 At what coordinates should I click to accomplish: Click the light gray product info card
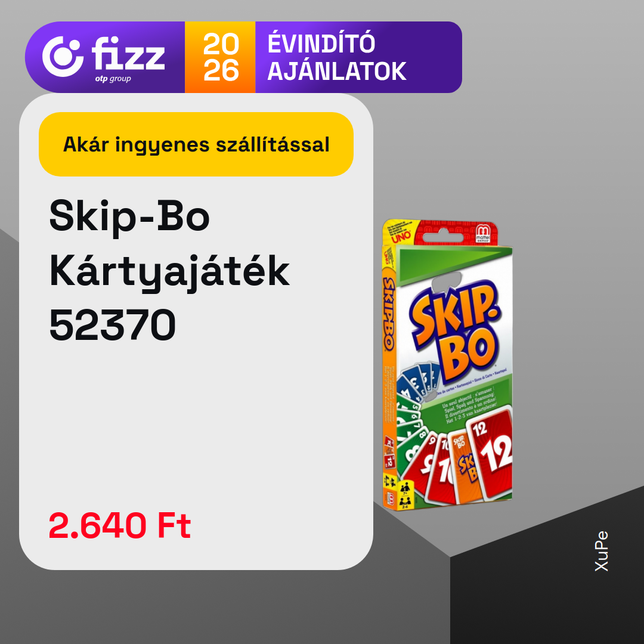click(196, 332)
